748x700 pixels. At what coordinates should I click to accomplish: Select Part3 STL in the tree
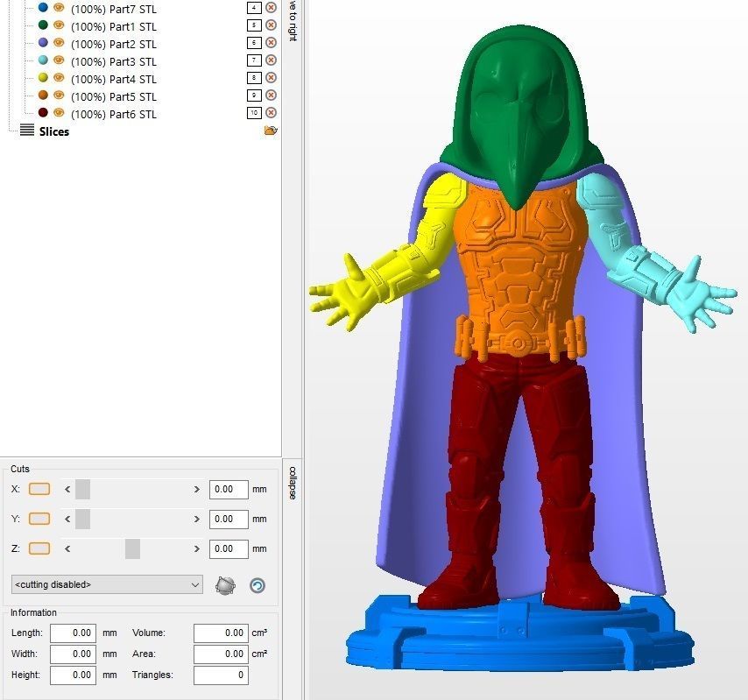pyautogui.click(x=114, y=62)
